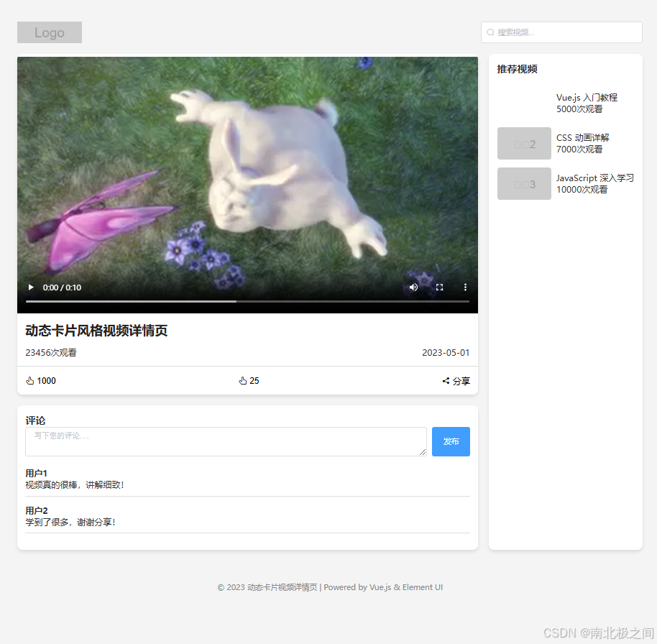Click the footer copyright text
657x644 pixels.
330,587
